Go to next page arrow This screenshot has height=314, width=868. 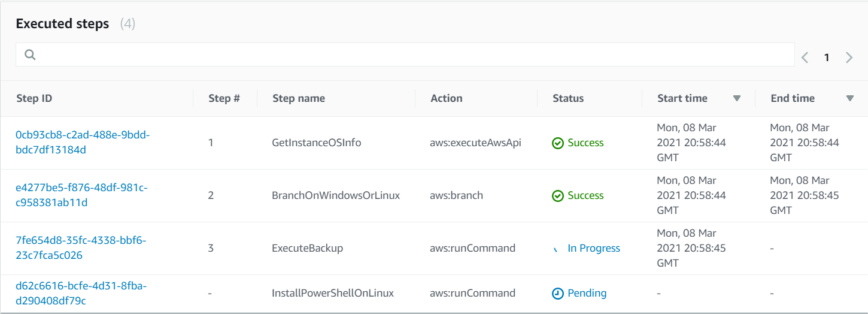(x=849, y=58)
